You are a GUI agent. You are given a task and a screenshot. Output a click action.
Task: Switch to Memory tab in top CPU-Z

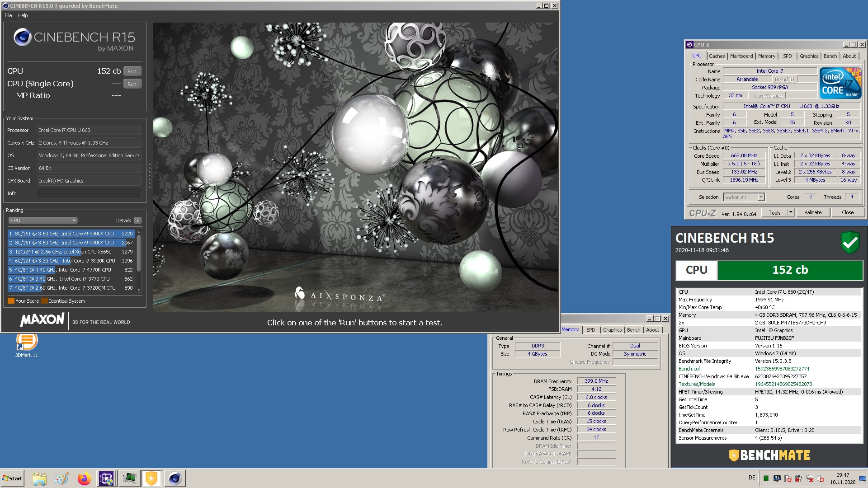tap(767, 56)
